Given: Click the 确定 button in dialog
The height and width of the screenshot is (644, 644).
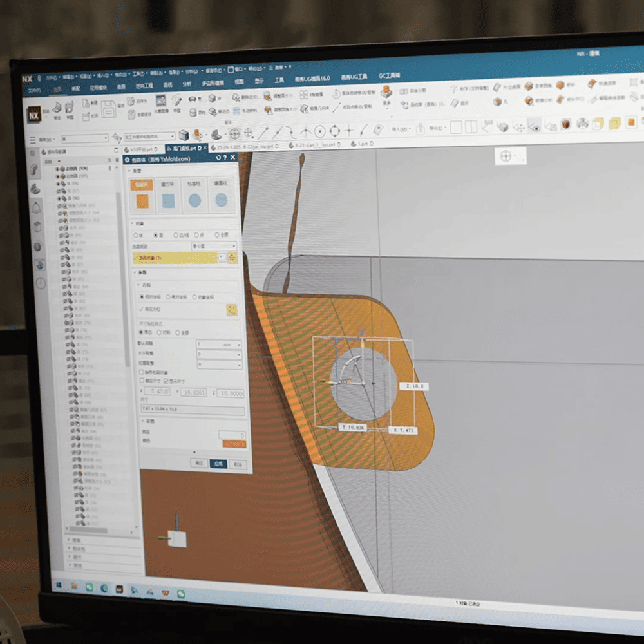Looking at the screenshot, I should click(x=199, y=463).
